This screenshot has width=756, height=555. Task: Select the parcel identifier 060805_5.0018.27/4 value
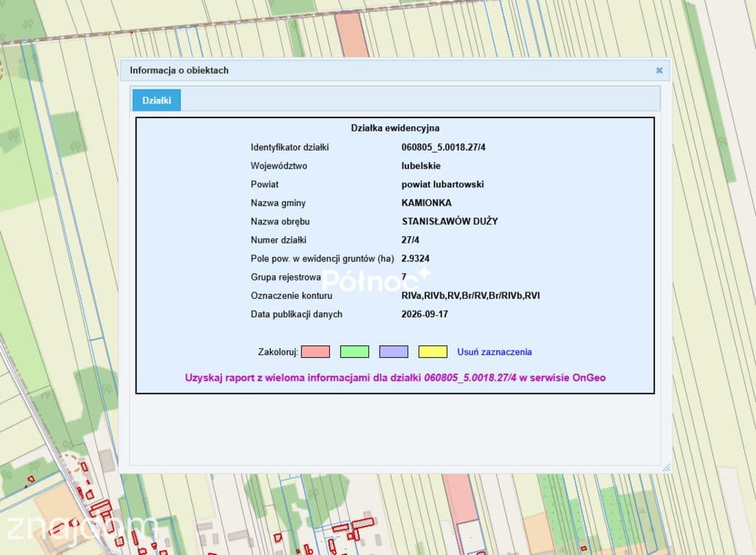click(443, 148)
